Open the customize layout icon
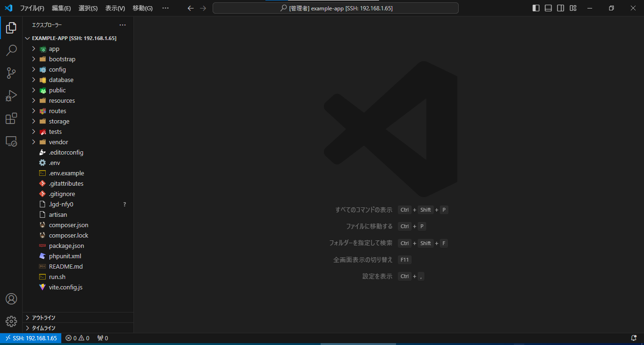 click(x=573, y=8)
